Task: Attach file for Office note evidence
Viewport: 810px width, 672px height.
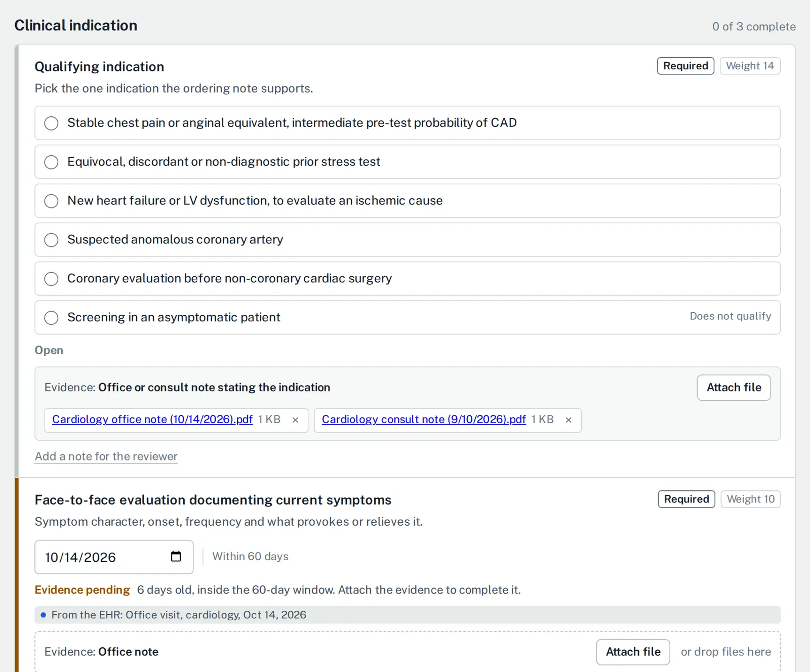Action: [633, 652]
